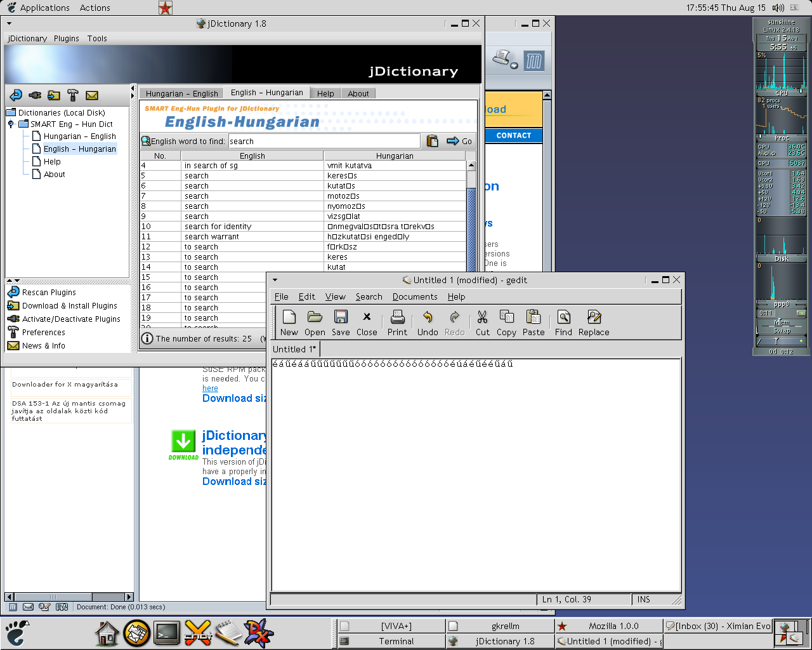Click the No. column header in results table
The width and height of the screenshot is (812, 650).
160,156
